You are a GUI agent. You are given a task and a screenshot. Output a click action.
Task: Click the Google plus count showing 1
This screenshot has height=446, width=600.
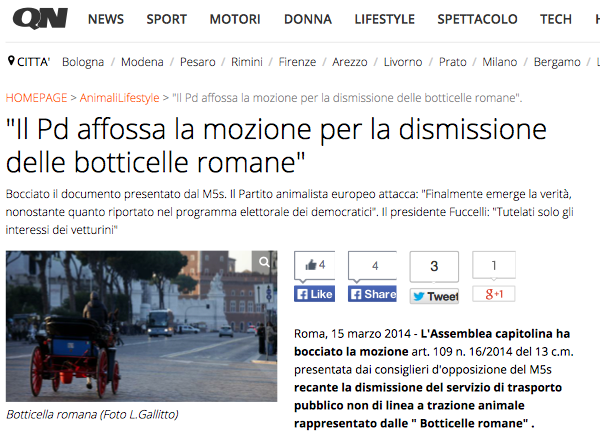[x=494, y=265]
